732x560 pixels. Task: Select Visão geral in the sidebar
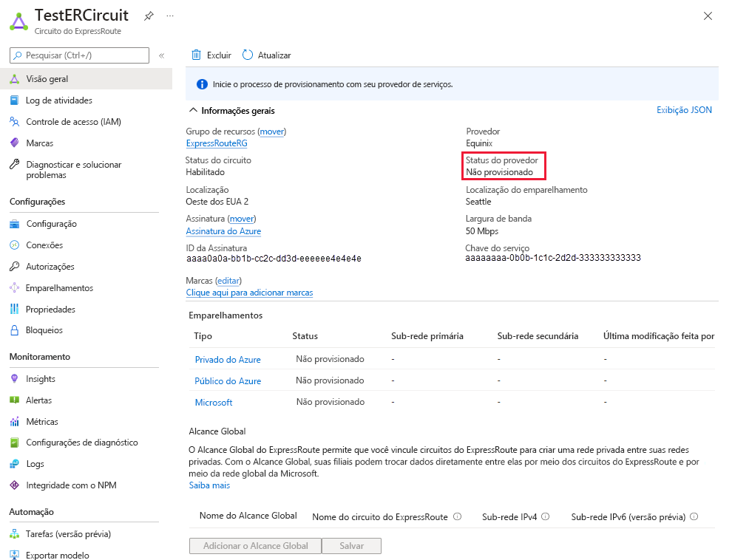(x=47, y=79)
